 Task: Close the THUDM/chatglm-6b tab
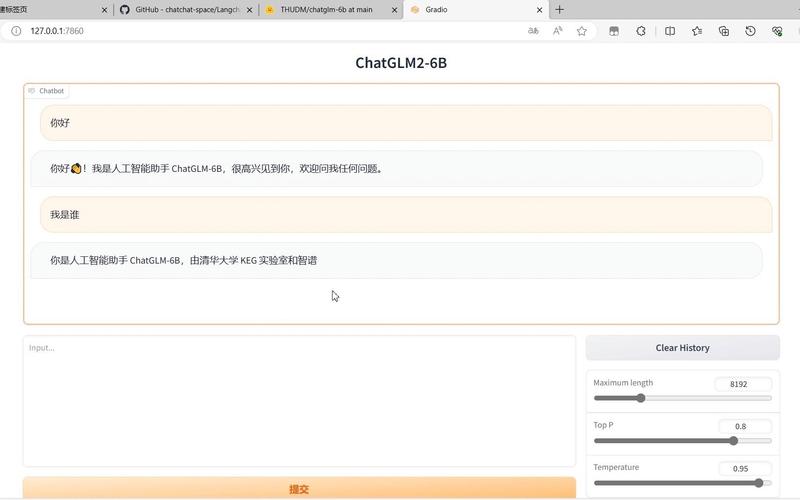pyautogui.click(x=394, y=10)
